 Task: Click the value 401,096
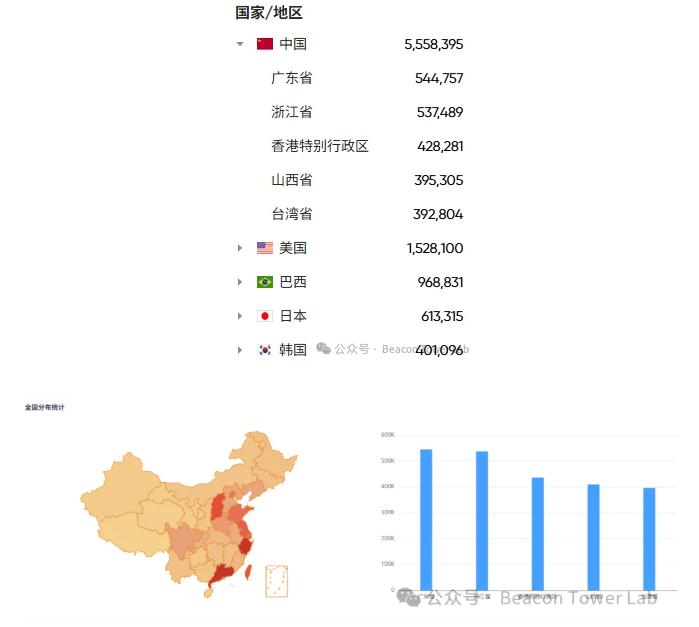(x=439, y=351)
